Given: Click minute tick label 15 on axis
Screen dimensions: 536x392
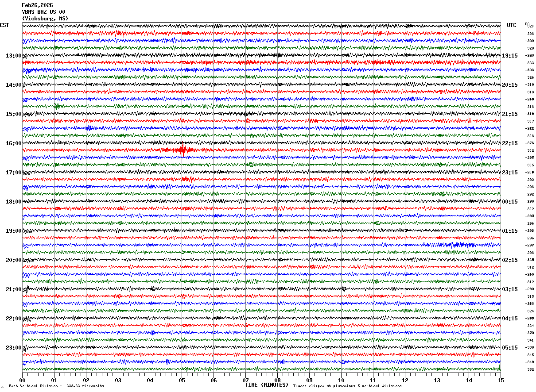Looking at the screenshot, I should 501,380.
